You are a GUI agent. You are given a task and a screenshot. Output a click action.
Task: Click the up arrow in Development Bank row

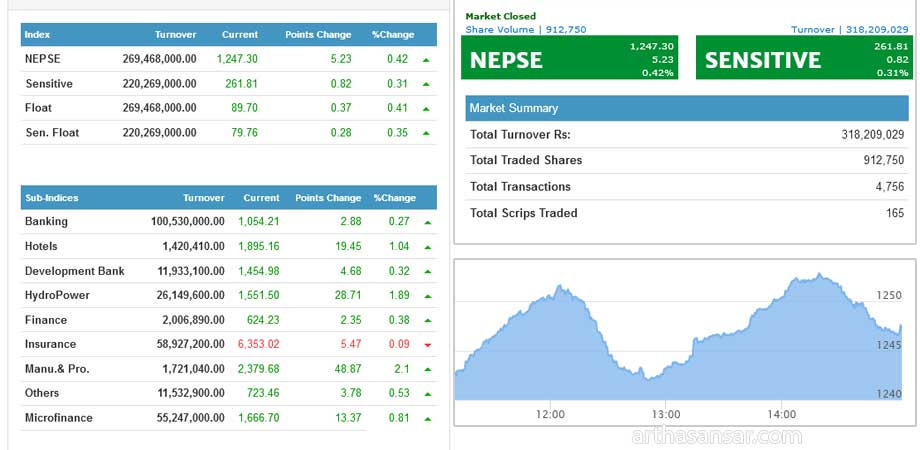tap(426, 271)
